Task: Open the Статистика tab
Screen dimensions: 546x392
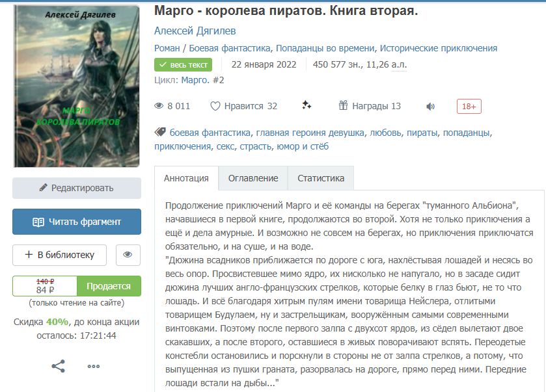Action: pos(321,178)
